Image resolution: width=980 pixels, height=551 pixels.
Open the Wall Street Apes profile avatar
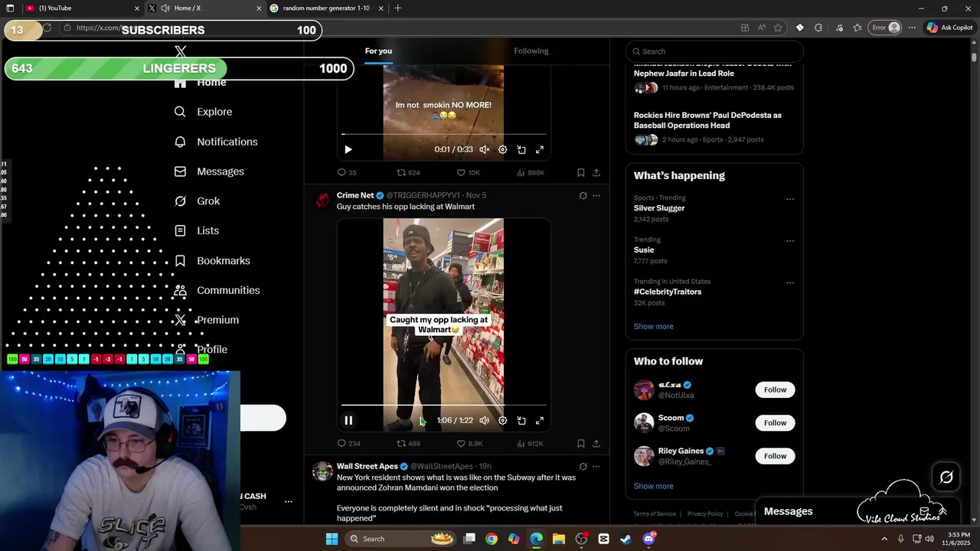click(x=322, y=471)
